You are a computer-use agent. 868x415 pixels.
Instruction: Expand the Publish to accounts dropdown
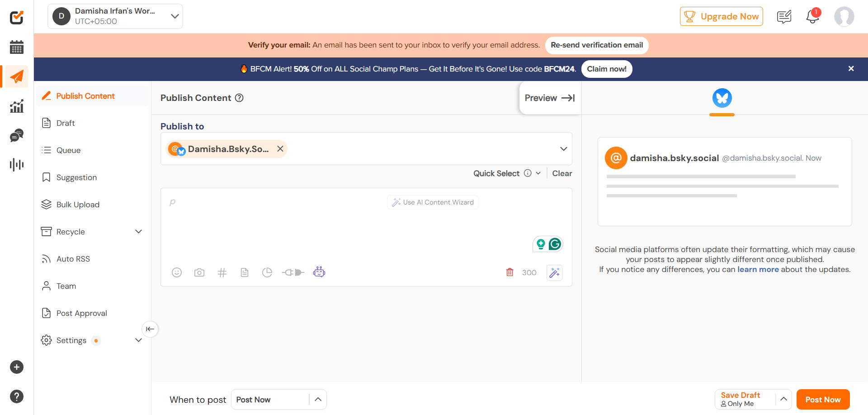(563, 149)
